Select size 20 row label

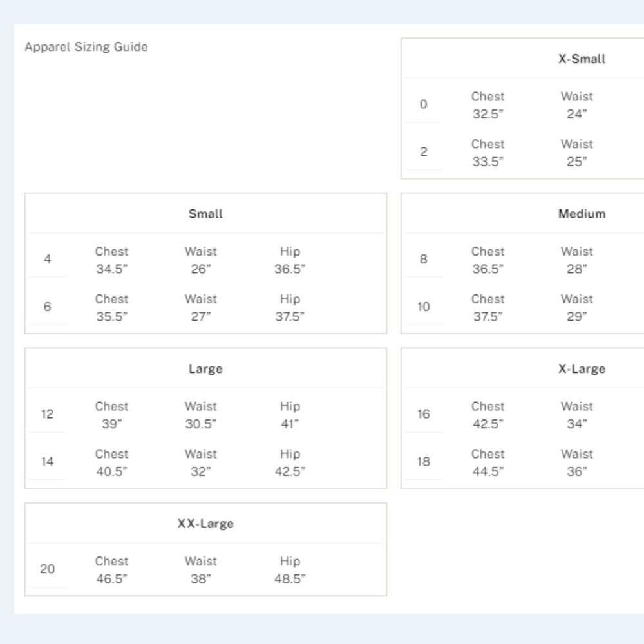click(x=47, y=569)
